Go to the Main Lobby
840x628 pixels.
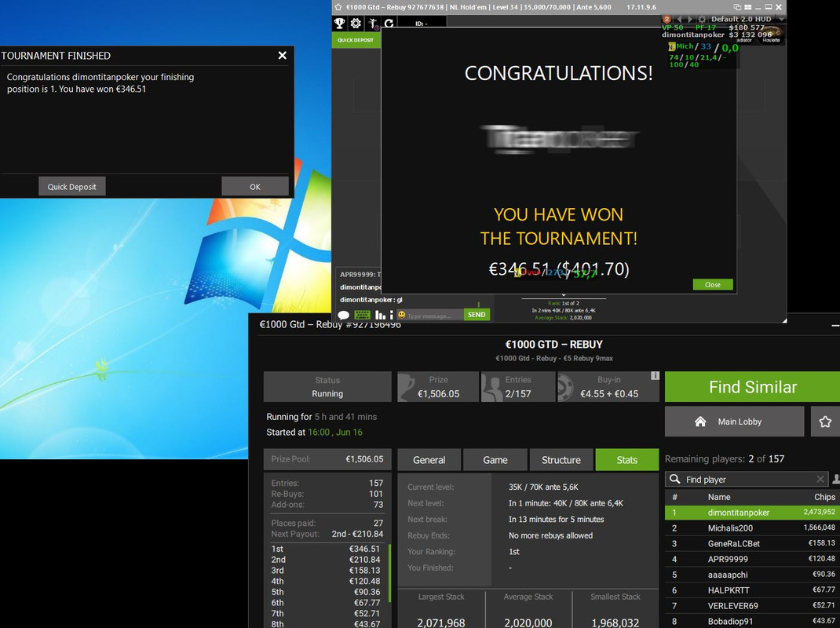click(735, 422)
